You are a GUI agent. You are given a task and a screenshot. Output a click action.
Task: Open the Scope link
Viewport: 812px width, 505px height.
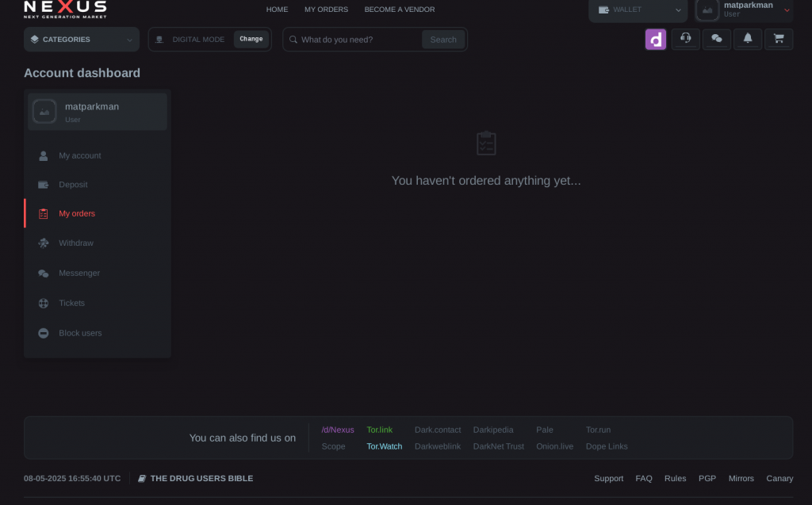tap(334, 446)
